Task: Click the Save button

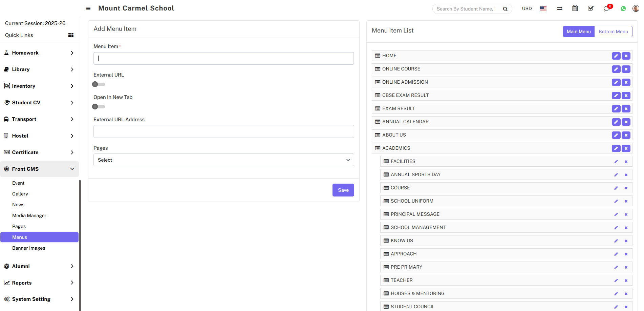Action: [343, 190]
